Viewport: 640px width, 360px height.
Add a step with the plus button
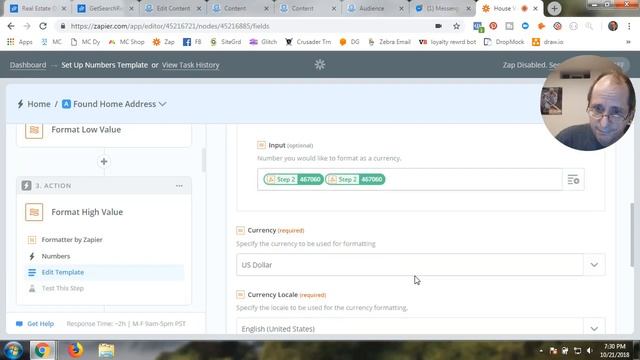pos(104,162)
